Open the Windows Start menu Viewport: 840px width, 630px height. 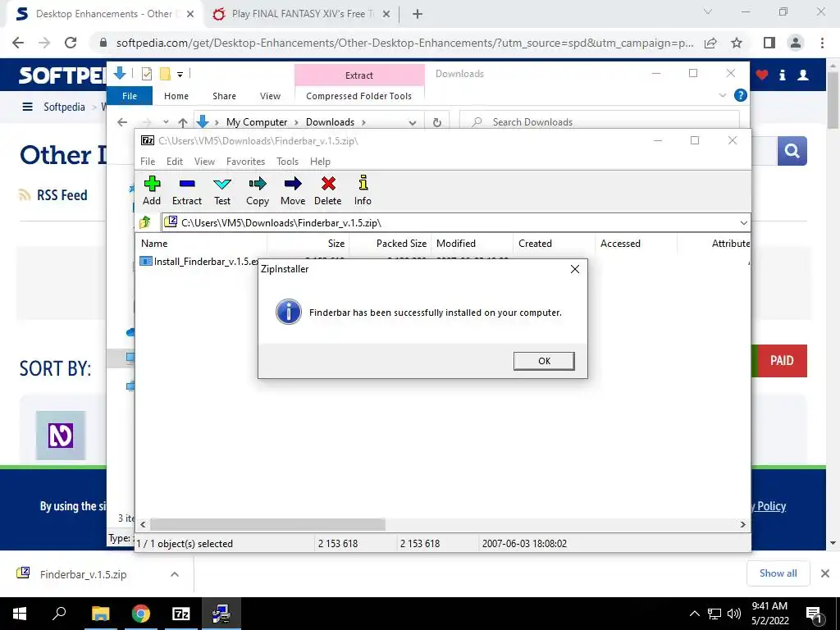pos(20,614)
